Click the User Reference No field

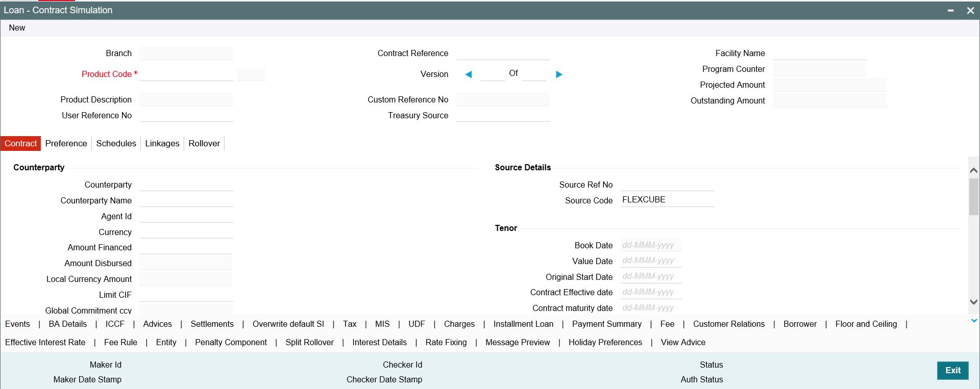pyautogui.click(x=186, y=115)
